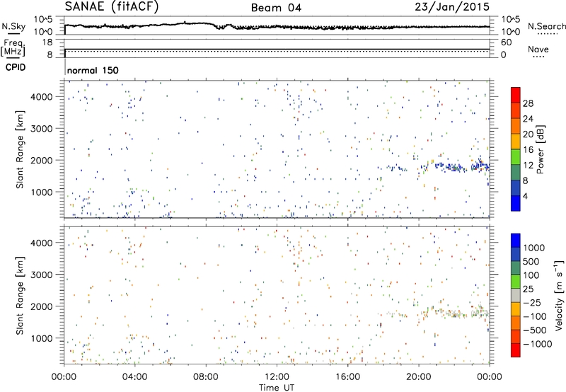The width and height of the screenshot is (566, 392).
Task: Click the SANAE (fitACF) title text
Action: (x=112, y=7)
